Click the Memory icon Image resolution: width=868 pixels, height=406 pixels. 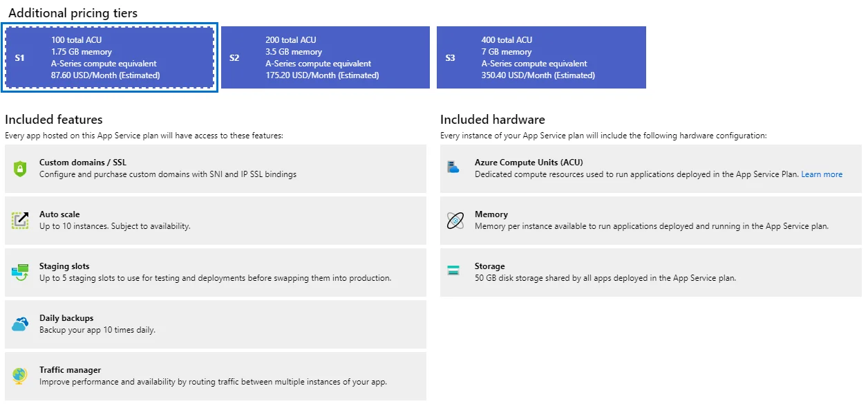click(455, 220)
